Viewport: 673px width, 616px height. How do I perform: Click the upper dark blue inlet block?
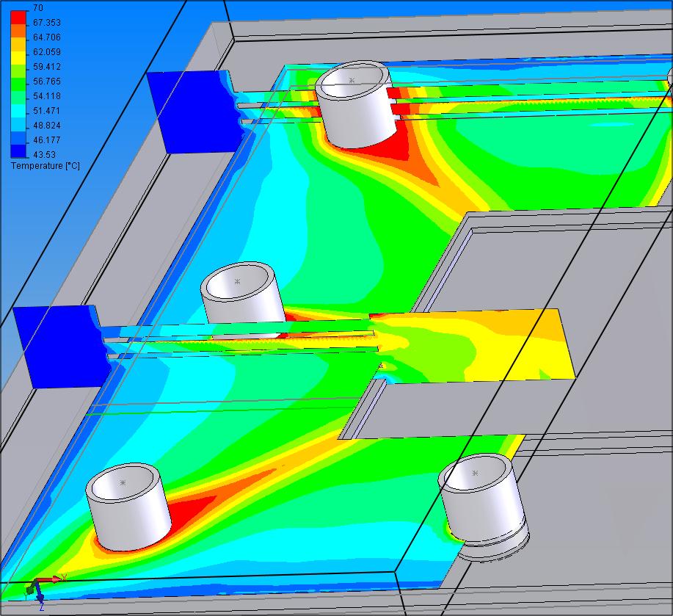[x=187, y=112]
